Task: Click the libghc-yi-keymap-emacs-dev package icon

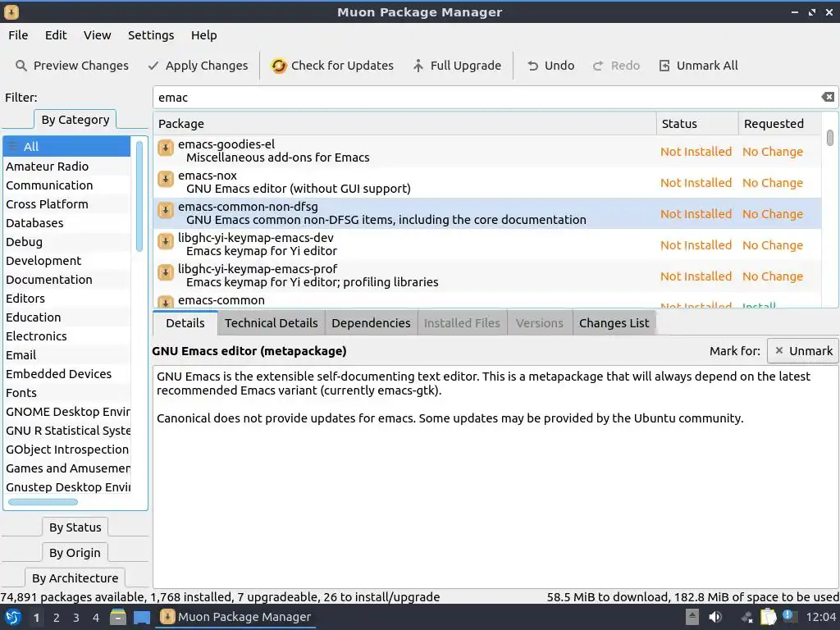Action: coord(166,241)
